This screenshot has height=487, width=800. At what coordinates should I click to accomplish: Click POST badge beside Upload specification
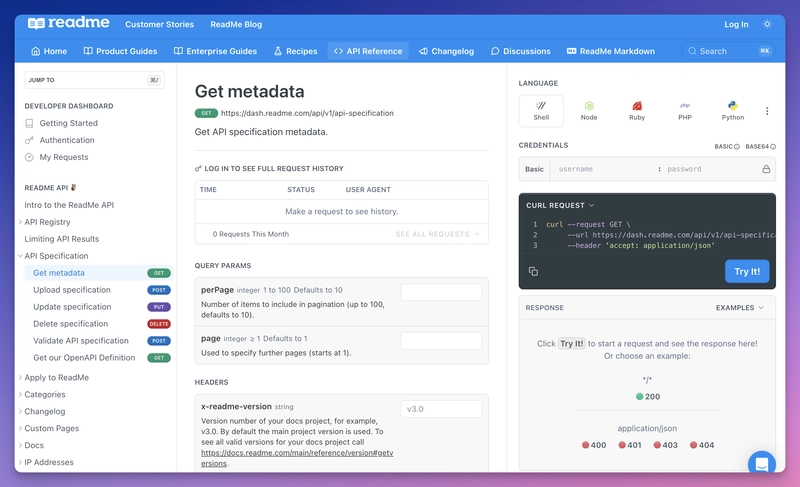(x=159, y=290)
